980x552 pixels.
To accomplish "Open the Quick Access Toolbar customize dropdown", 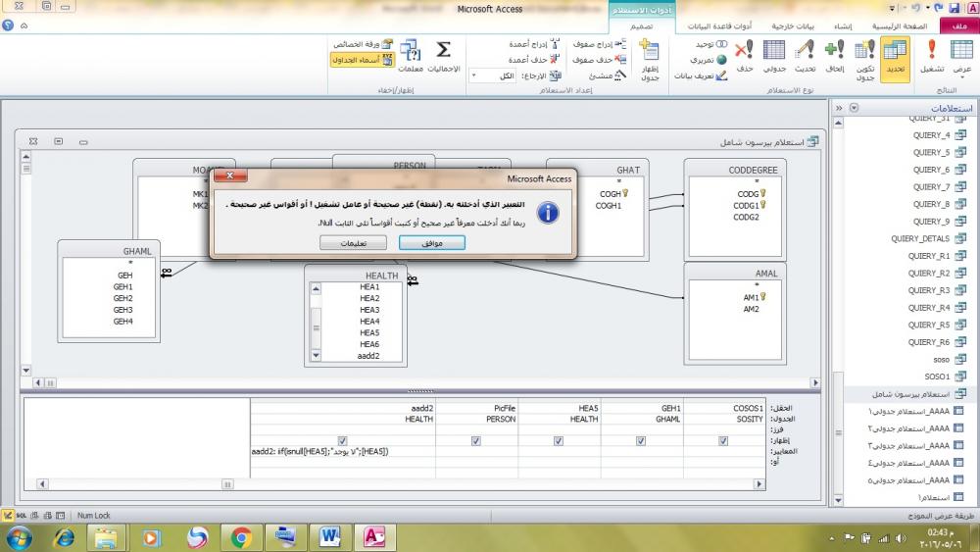I will pyautogui.click(x=892, y=8).
